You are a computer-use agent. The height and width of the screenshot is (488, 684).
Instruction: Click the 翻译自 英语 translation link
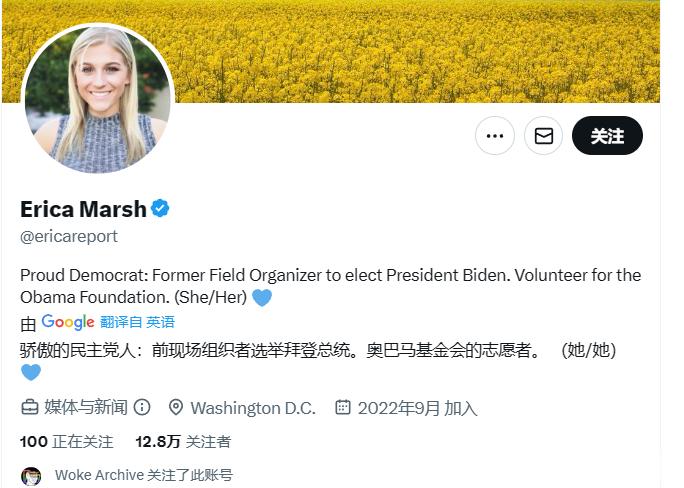click(137, 322)
